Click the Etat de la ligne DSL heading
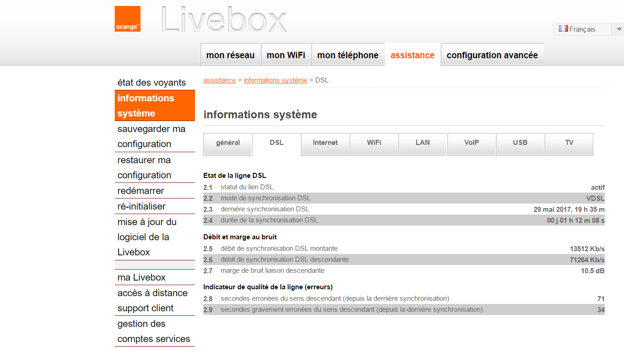The width and height of the screenshot is (624, 364). (234, 176)
